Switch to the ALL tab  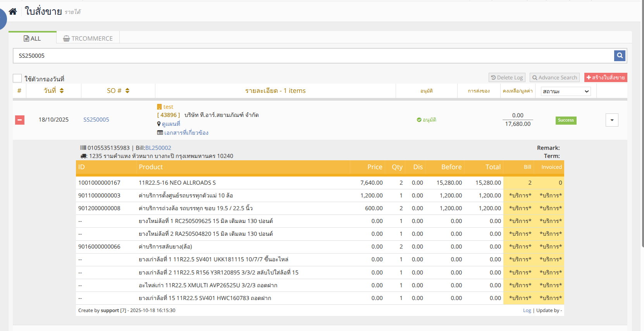tap(33, 38)
